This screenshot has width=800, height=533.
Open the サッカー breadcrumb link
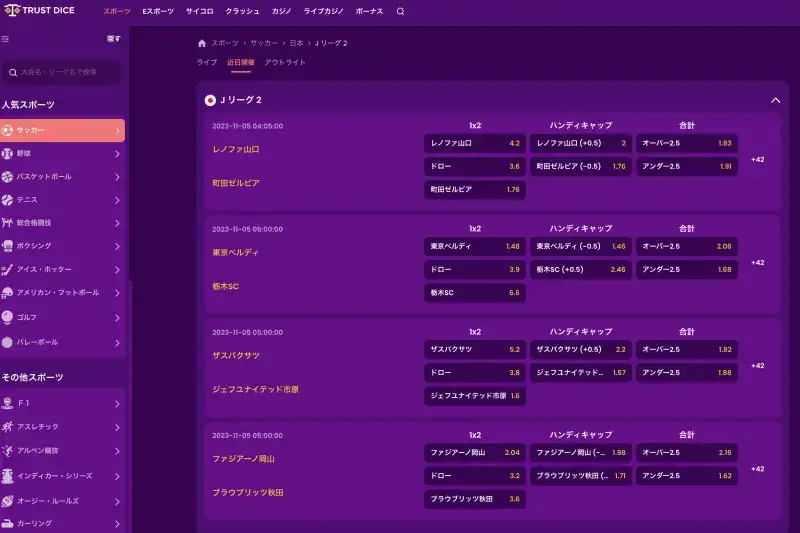264,43
